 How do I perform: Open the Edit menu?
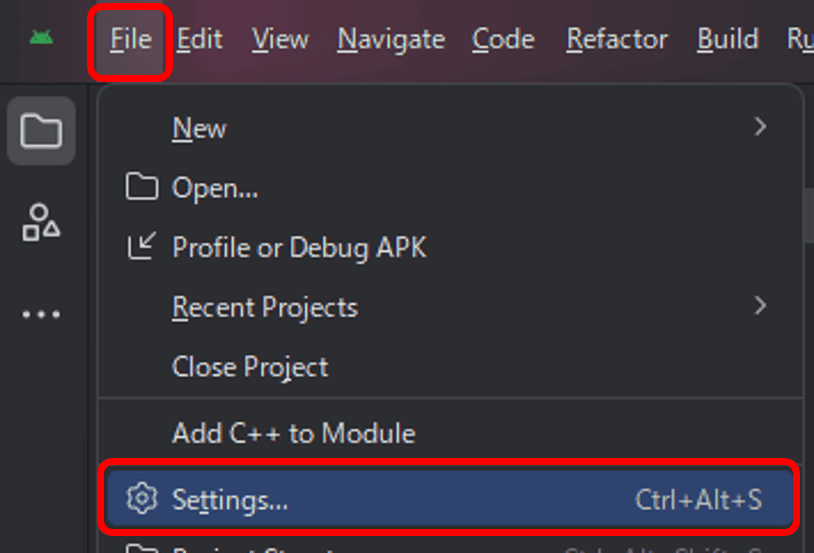pyautogui.click(x=200, y=40)
